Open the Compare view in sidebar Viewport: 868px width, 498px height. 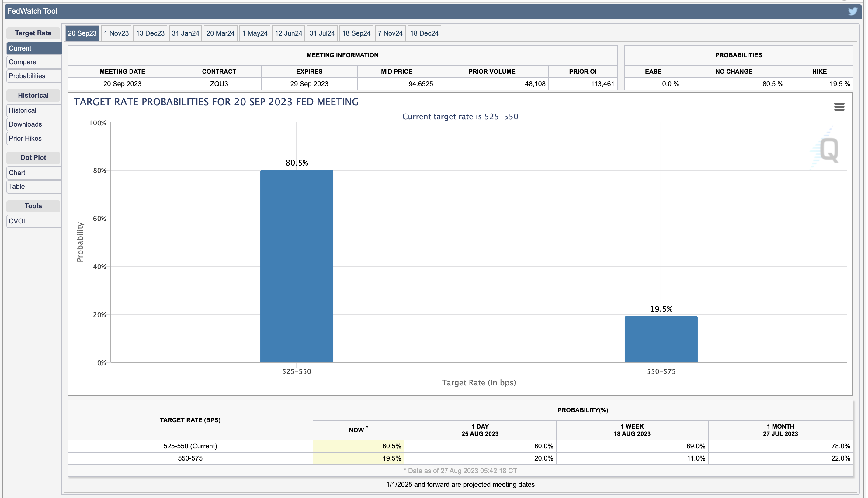coord(33,62)
